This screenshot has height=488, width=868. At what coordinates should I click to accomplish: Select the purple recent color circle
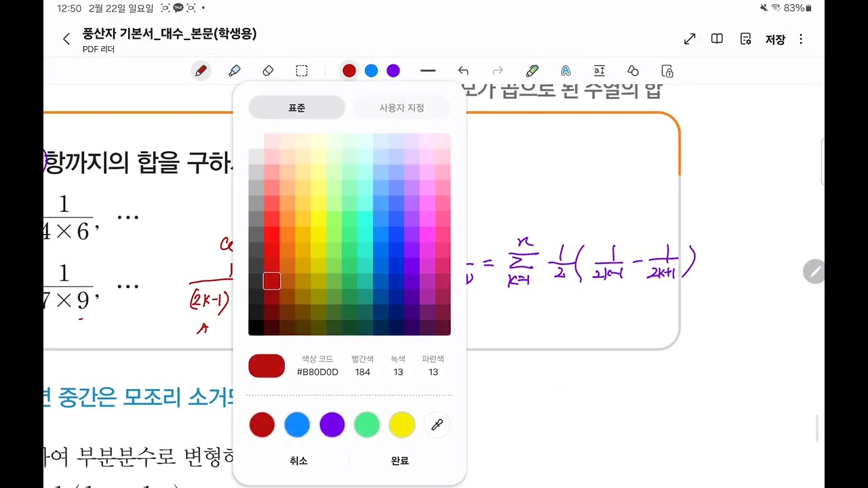click(x=332, y=425)
